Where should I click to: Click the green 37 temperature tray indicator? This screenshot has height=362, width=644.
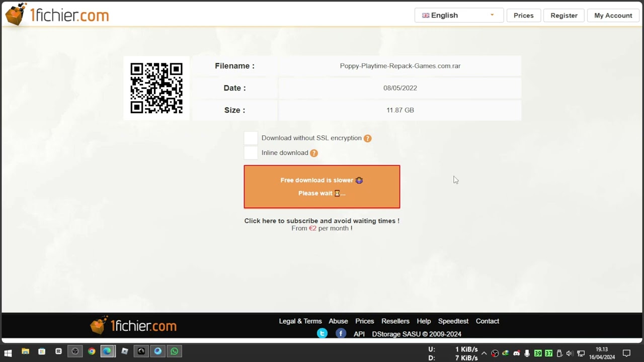click(548, 353)
